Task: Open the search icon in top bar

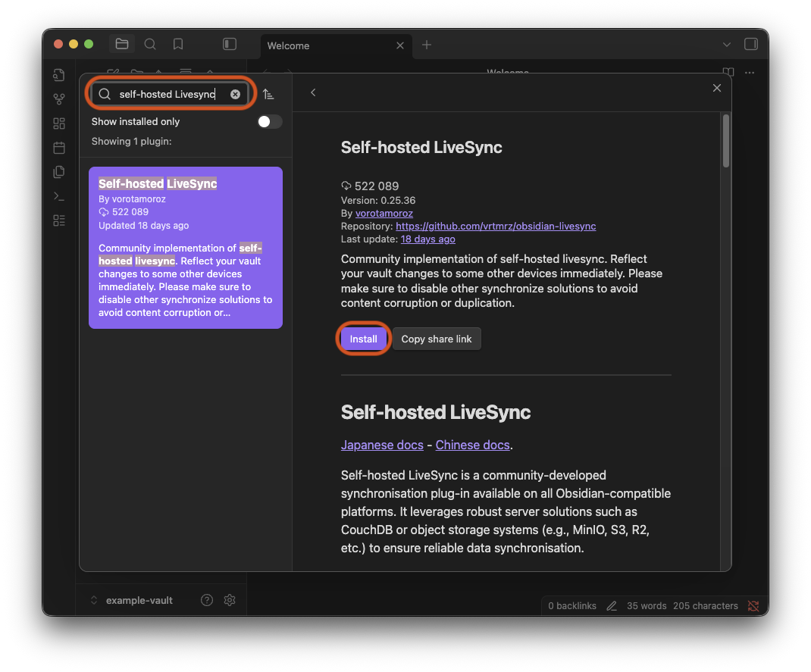Action: point(150,44)
